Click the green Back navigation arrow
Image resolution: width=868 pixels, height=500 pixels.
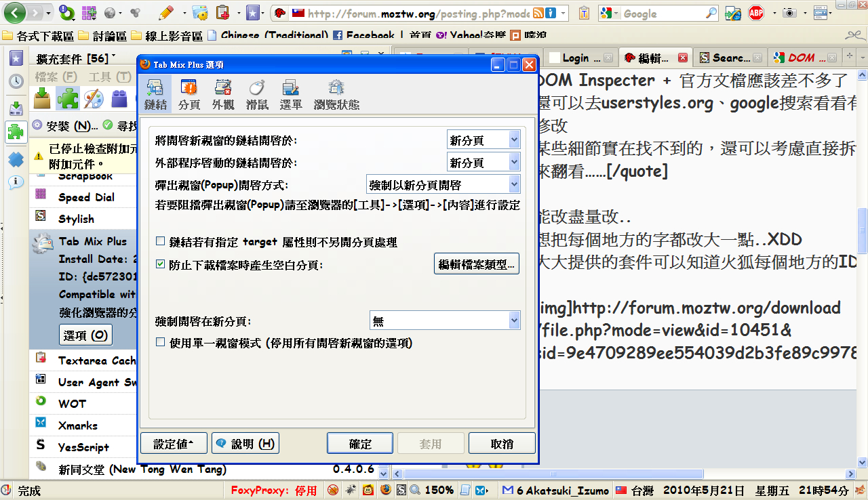point(15,13)
